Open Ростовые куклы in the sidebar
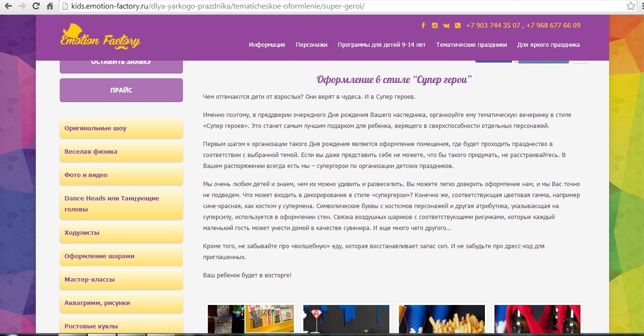Viewport: 644px width, 336px height. (121, 325)
